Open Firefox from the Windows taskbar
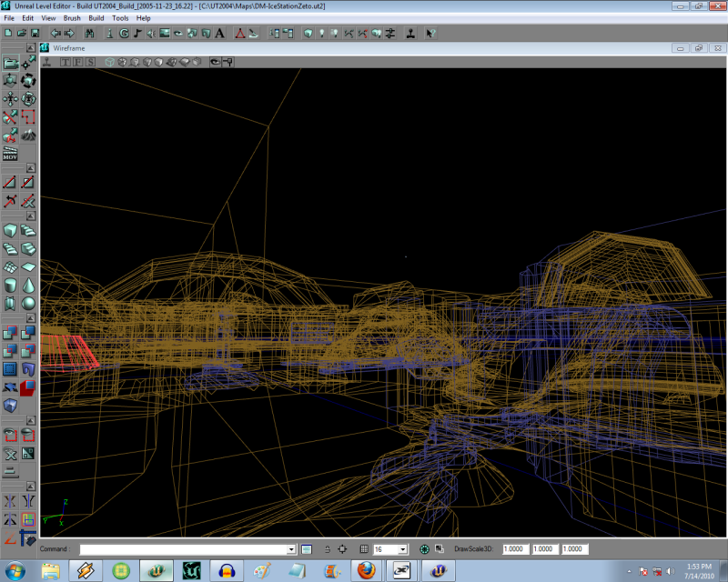The width and height of the screenshot is (728, 582). pyautogui.click(x=366, y=570)
